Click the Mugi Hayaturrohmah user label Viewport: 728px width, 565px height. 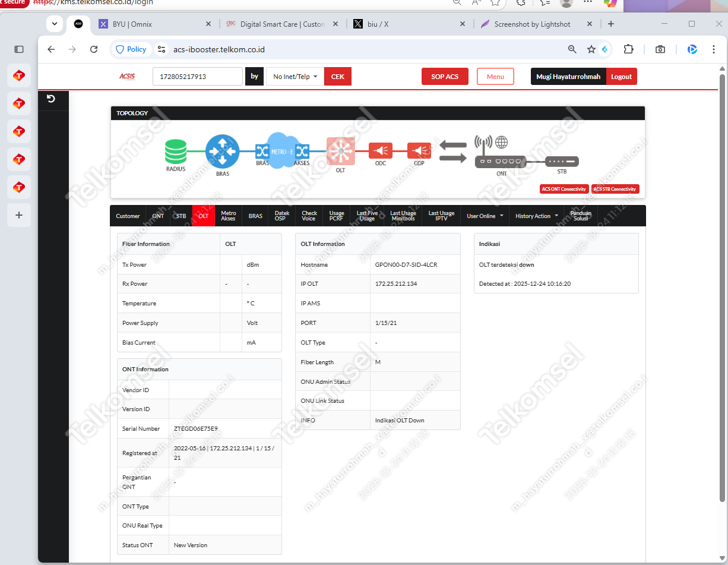[x=568, y=77]
